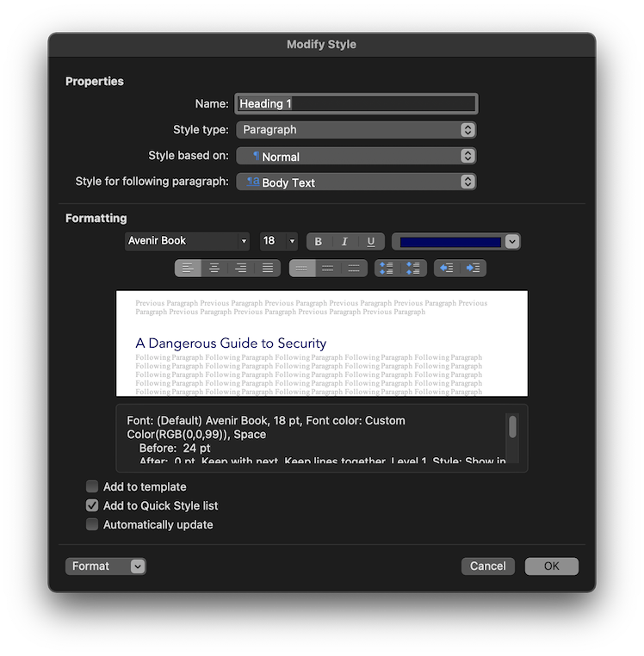Enable the Add to template checkbox
The image size is (644, 656).
[92, 487]
